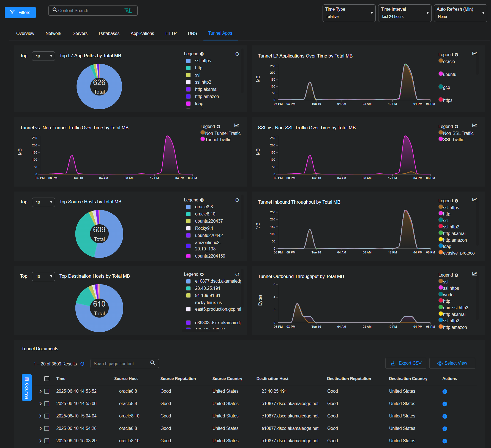This screenshot has width=491, height=448.
Task: Click legend arrow icon in Top Source Hosts
Action: (x=202, y=200)
